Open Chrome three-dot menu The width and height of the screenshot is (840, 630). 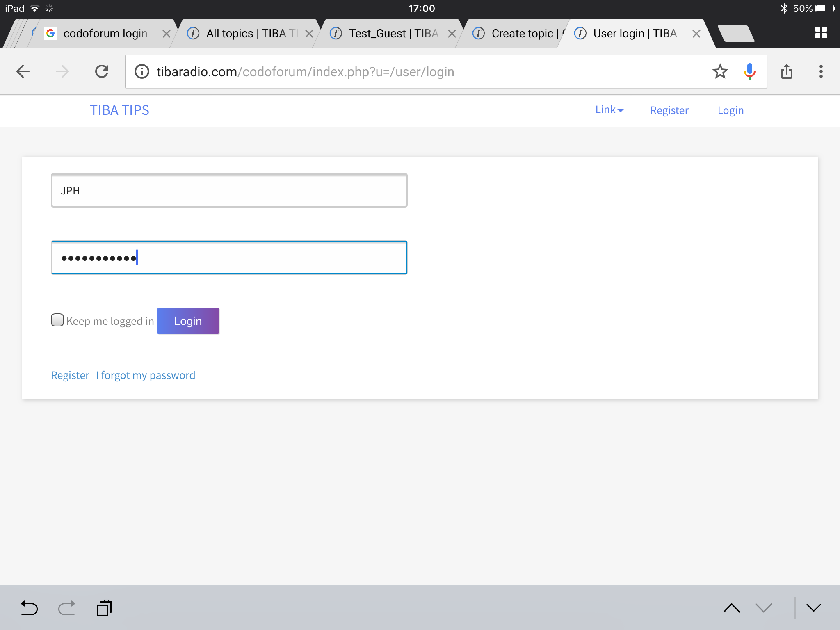[x=821, y=71]
